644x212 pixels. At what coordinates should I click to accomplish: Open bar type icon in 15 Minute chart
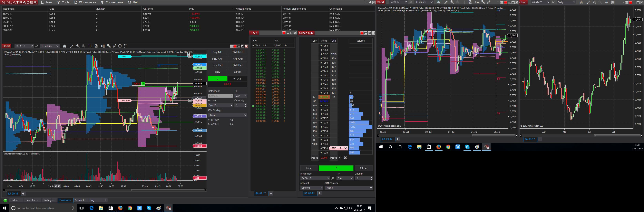click(64, 46)
